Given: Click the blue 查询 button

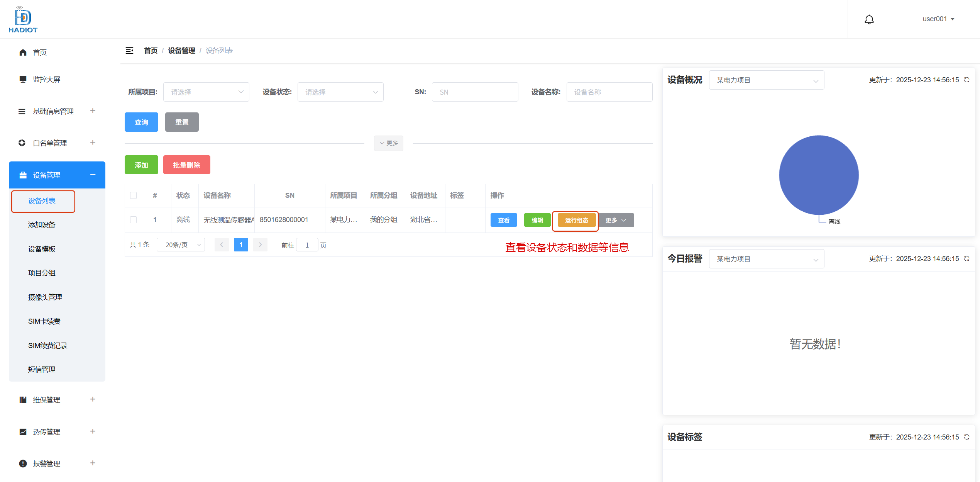Looking at the screenshot, I should coord(141,122).
